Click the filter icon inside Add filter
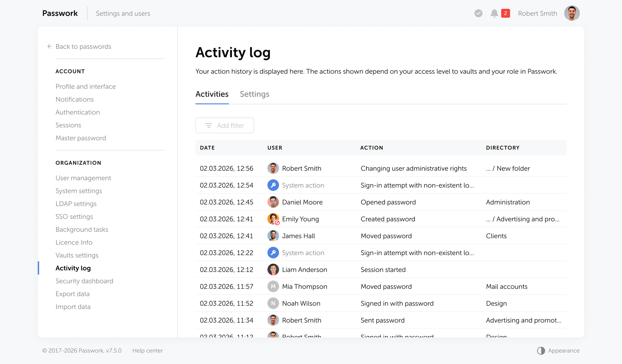The image size is (622, 364). [209, 125]
